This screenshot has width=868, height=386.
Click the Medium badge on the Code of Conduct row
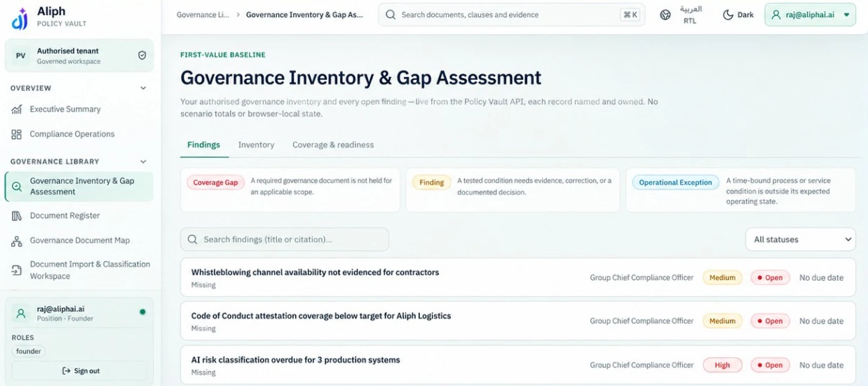[x=722, y=321]
